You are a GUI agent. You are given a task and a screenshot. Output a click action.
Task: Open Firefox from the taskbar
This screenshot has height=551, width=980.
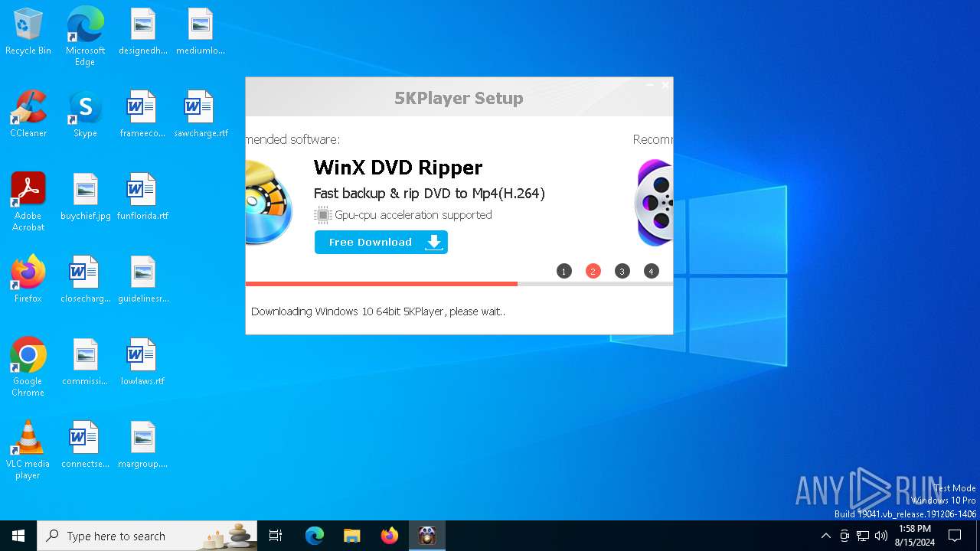390,536
